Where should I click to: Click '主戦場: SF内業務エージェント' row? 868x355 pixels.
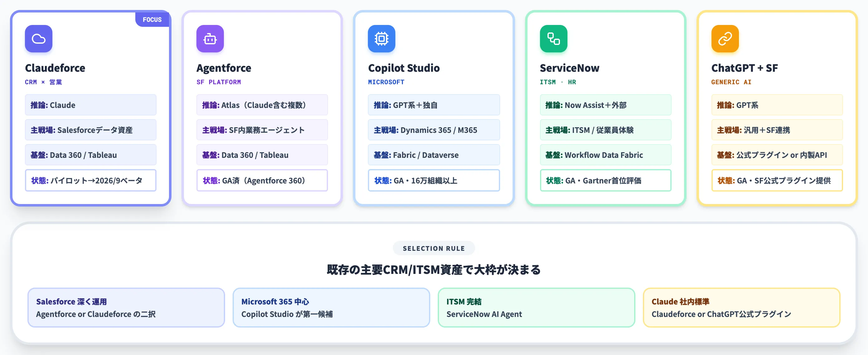262,130
